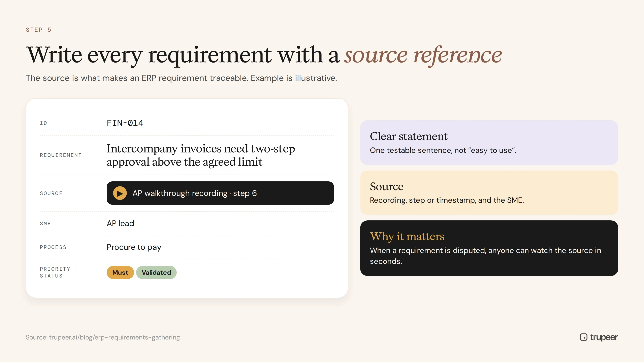Select the Validated status badge
This screenshot has height=362, width=644.
click(x=156, y=272)
